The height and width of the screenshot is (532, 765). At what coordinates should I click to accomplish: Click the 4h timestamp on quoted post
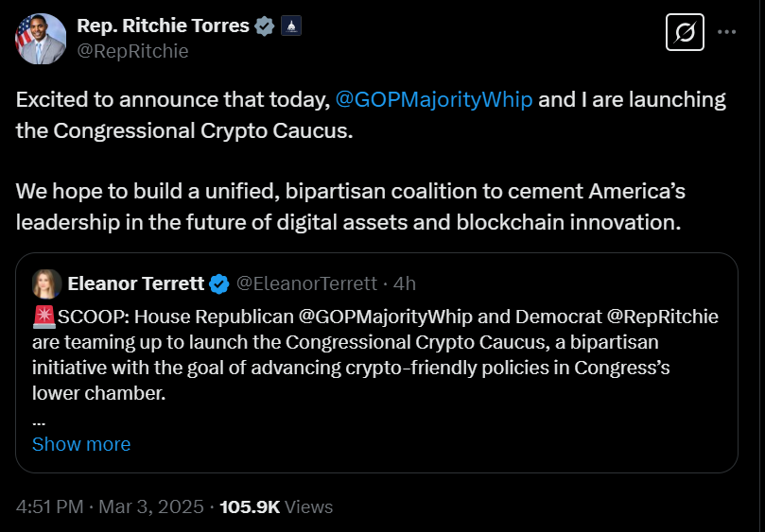pos(405,283)
